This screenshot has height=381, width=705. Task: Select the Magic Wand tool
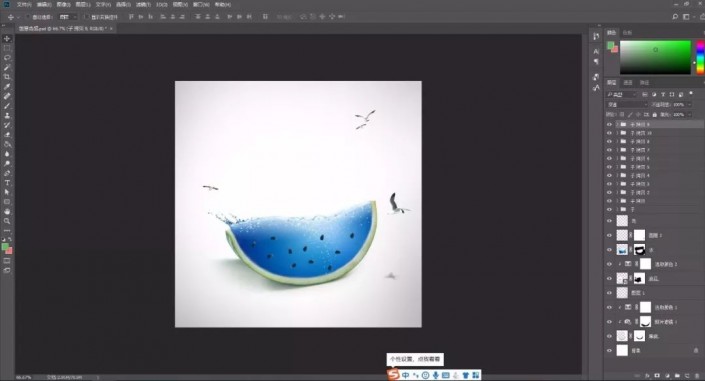coord(7,67)
